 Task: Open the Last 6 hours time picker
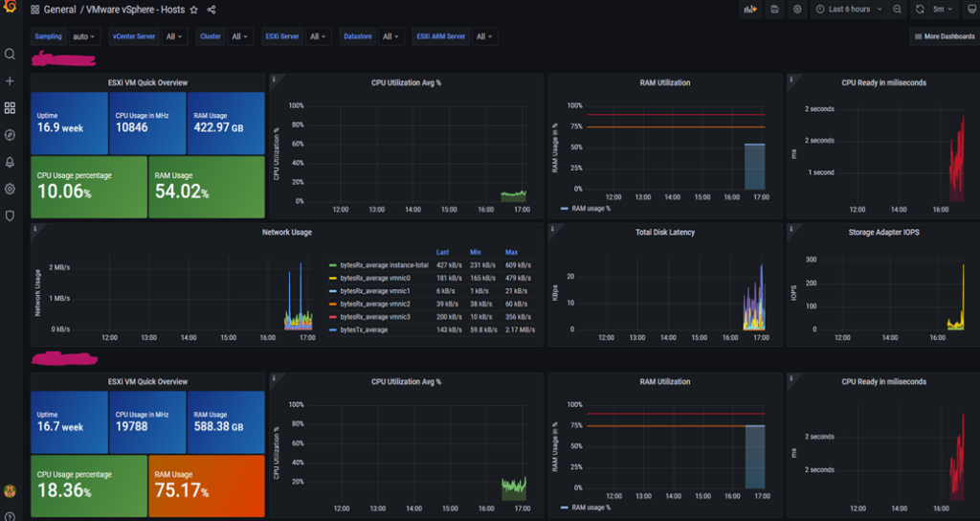(849, 10)
